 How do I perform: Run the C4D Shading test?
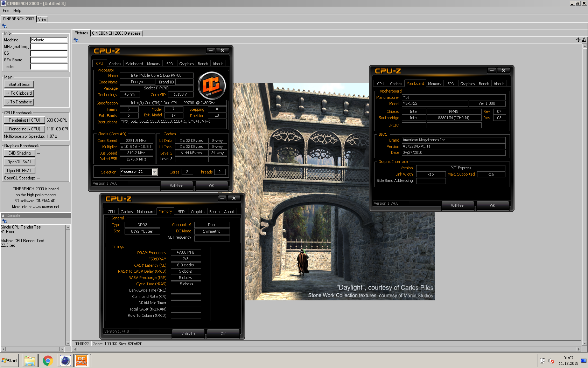20,153
